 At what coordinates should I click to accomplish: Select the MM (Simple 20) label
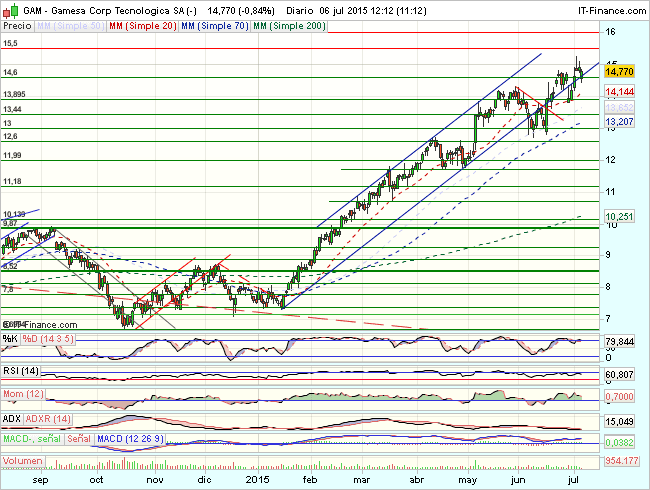pyautogui.click(x=143, y=26)
